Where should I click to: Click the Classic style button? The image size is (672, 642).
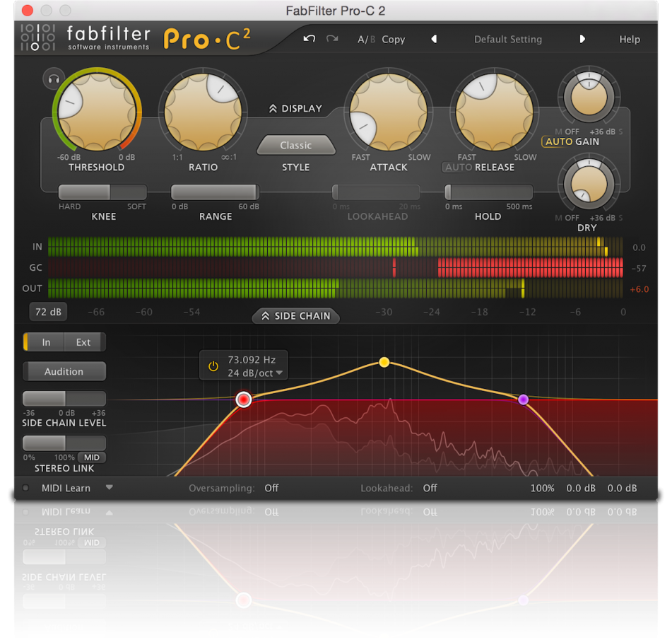tap(295, 144)
